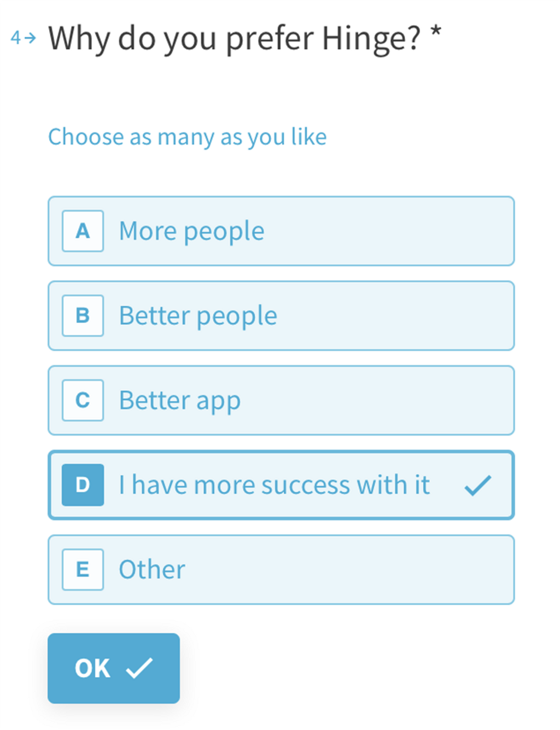Click the "Why do you prefer Hinge?" heading
This screenshot has height=730, width=560.
click(x=234, y=38)
